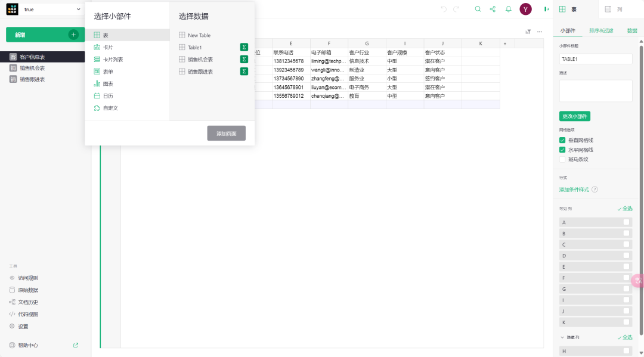
Task: Open the three-dot menu above table
Action: point(540,32)
